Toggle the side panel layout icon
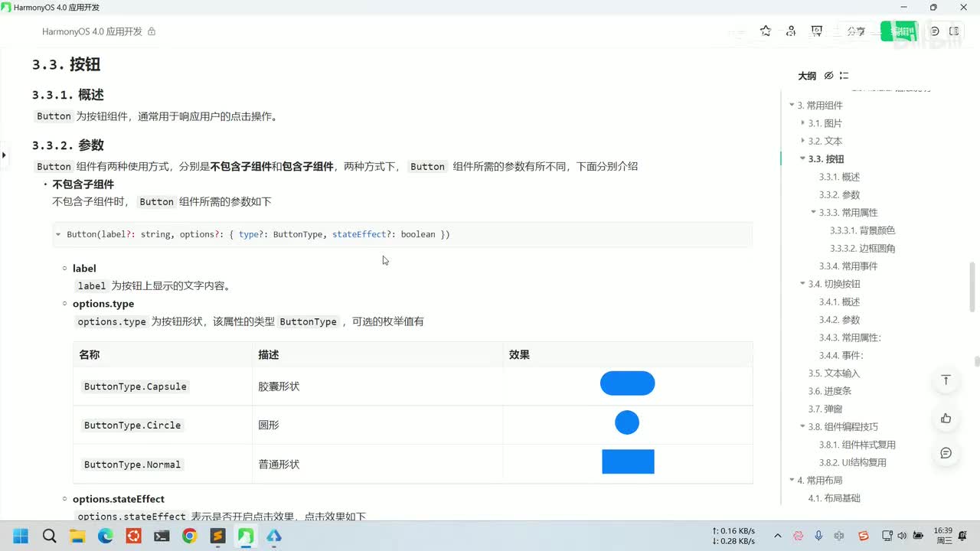The width and height of the screenshot is (980, 551). pos(954,31)
